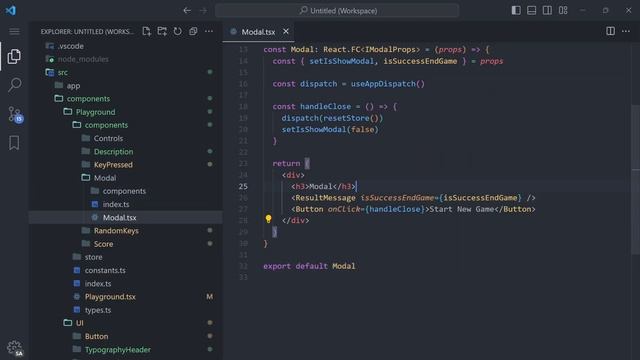
Task: Refresh the Explorer file tree
Action: pyautogui.click(x=178, y=31)
